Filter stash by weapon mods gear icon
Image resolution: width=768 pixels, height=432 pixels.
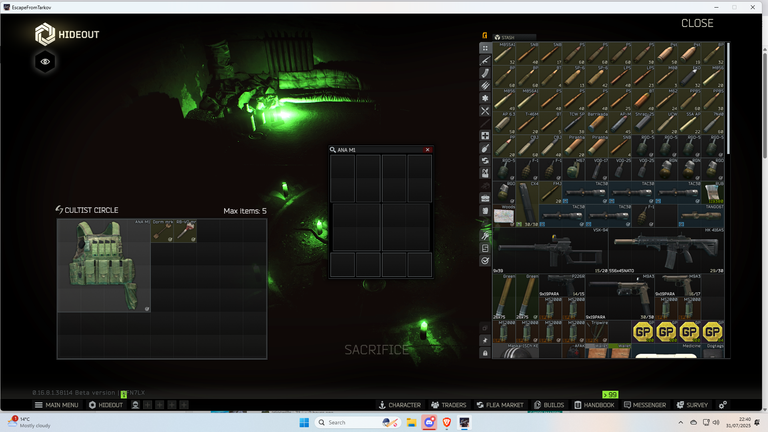(485, 98)
